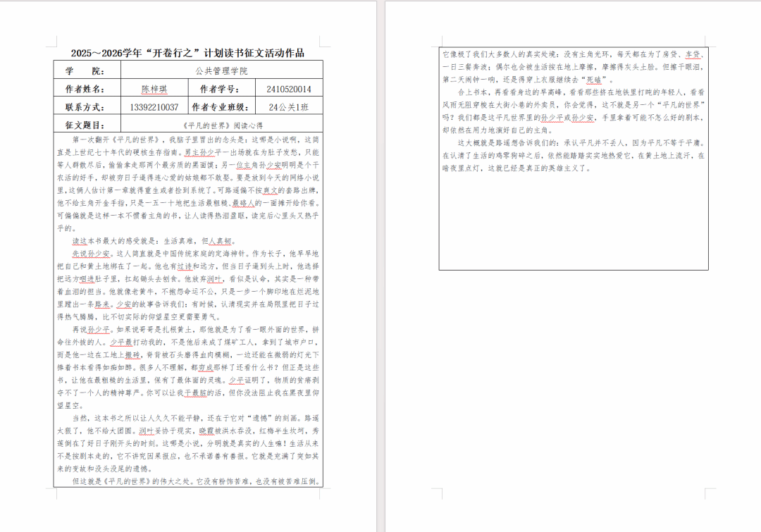Click second page paragraph starting 合上书本
This screenshot has width=761, height=532.
tap(573, 111)
